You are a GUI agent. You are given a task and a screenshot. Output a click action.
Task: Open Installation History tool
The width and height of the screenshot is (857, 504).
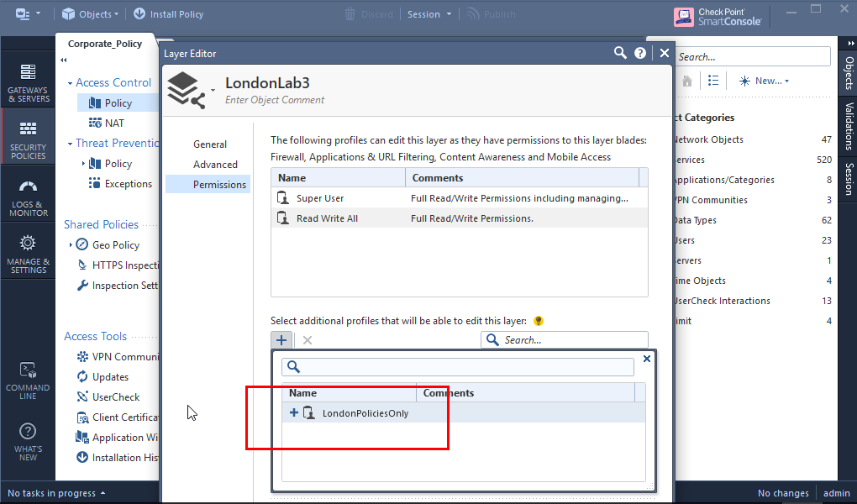tap(118, 458)
